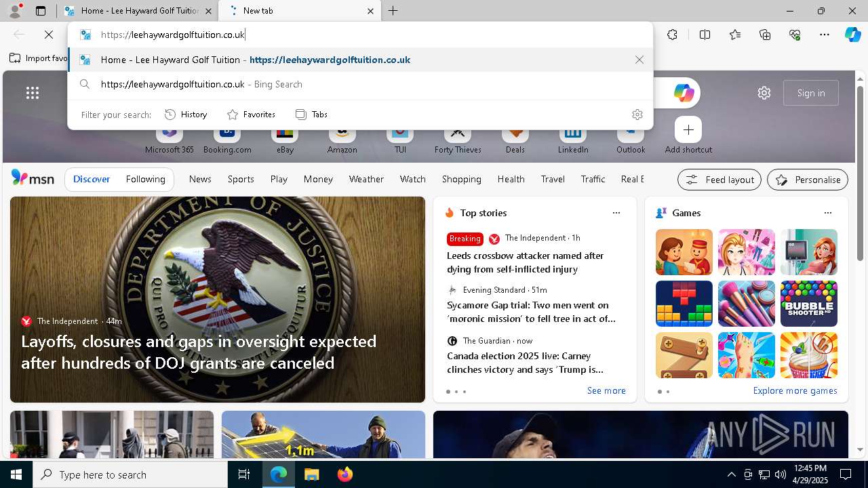Select the Discover feed tab
This screenshot has width=868, height=488.
(x=92, y=179)
